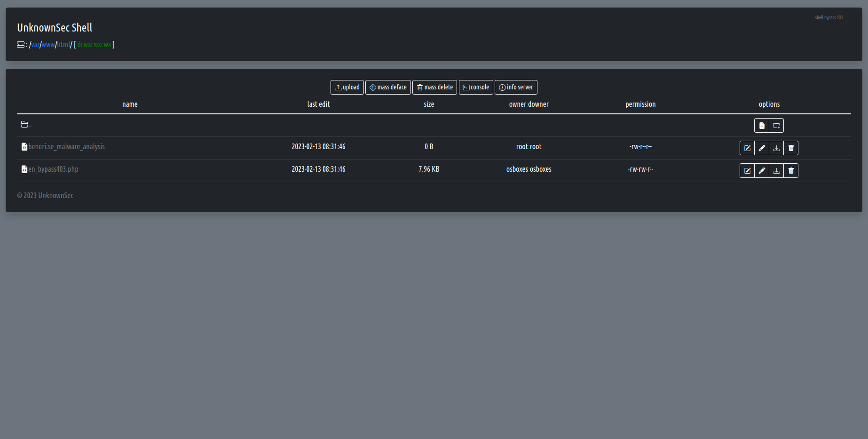This screenshot has height=439, width=868.
Task: Click the root root owner cell
Action: click(x=529, y=147)
